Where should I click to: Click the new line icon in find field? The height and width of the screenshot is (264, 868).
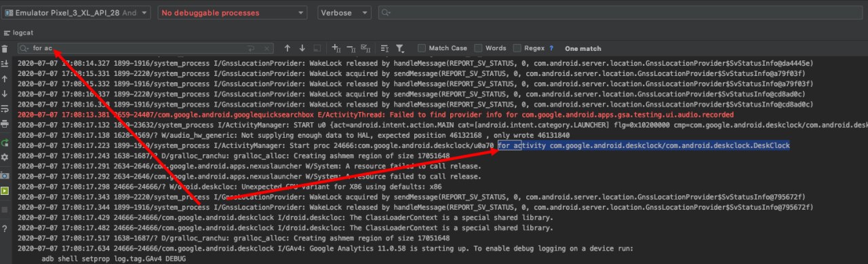tap(252, 48)
